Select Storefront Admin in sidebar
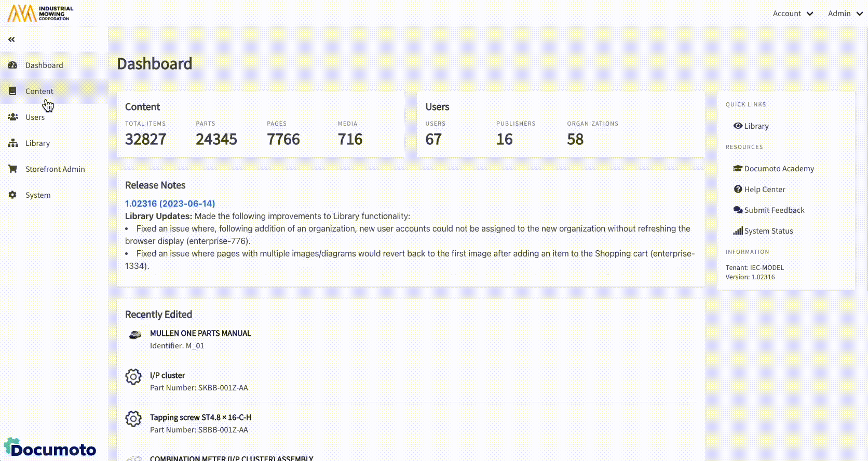 coord(55,169)
